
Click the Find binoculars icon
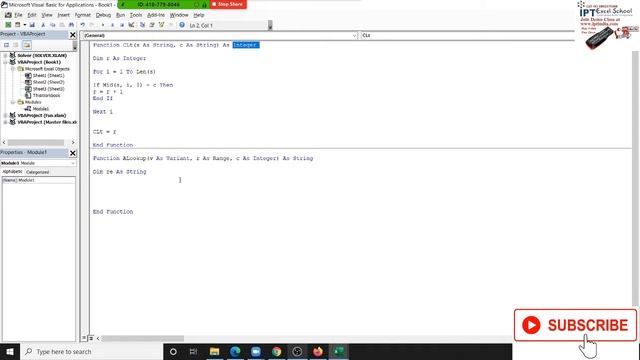(x=71, y=25)
